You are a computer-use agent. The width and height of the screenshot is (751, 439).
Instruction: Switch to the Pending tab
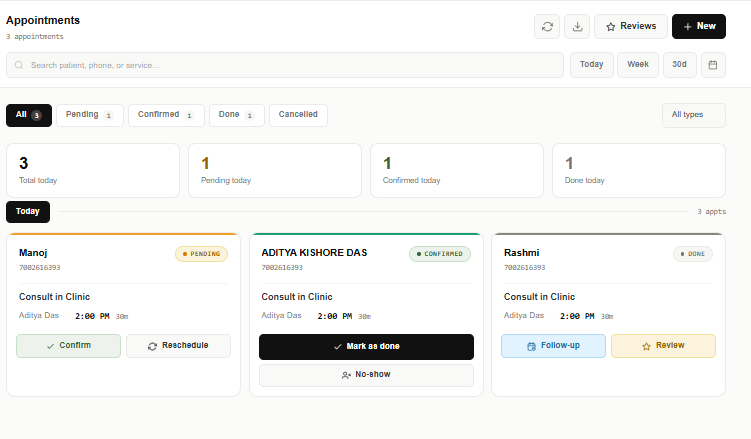tap(90, 115)
